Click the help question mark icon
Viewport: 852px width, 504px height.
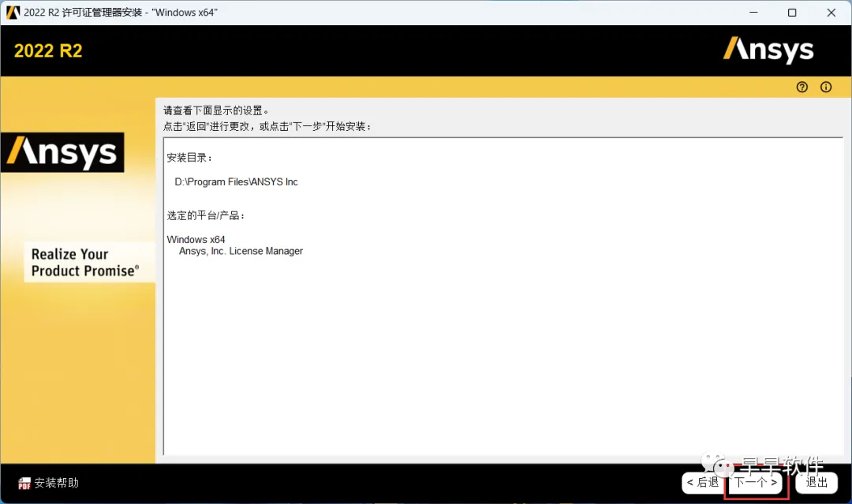pos(802,87)
